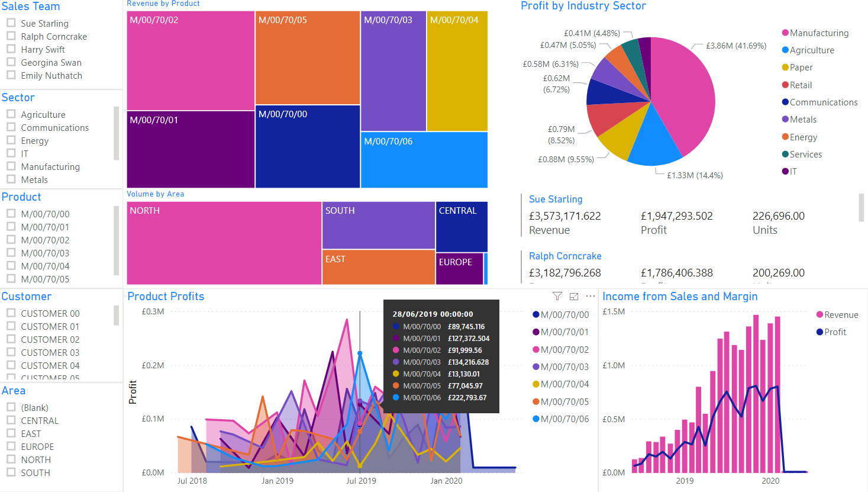
Task: Check Georgina Swan in Sales Team
Action: tap(11, 62)
